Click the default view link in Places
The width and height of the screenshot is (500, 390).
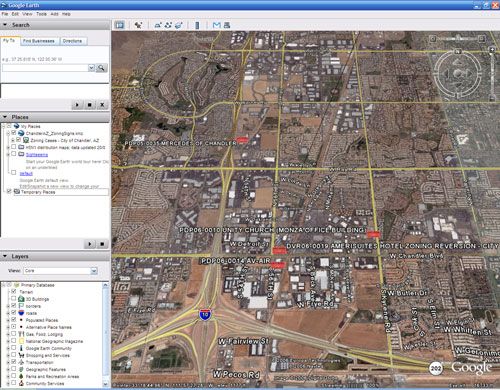26,174
